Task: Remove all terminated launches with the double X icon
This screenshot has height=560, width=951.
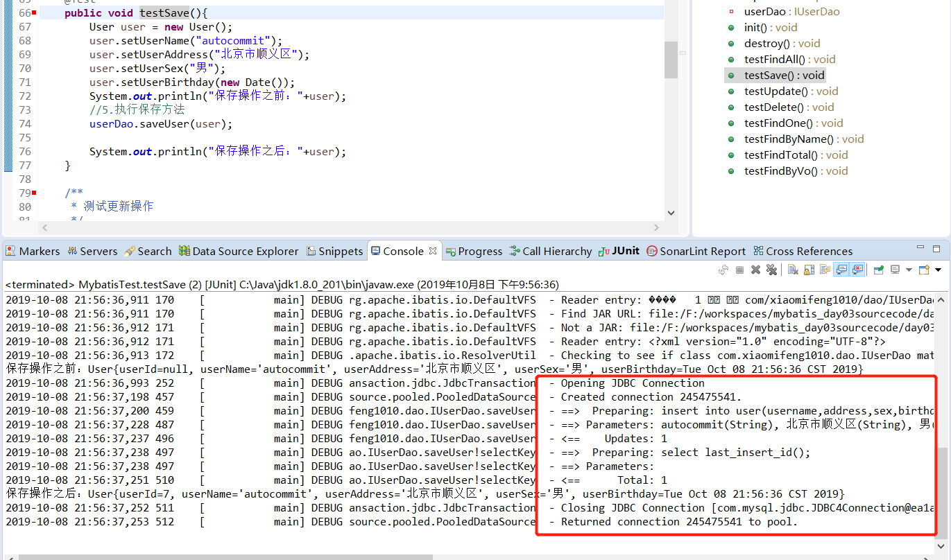Action: coord(771,270)
